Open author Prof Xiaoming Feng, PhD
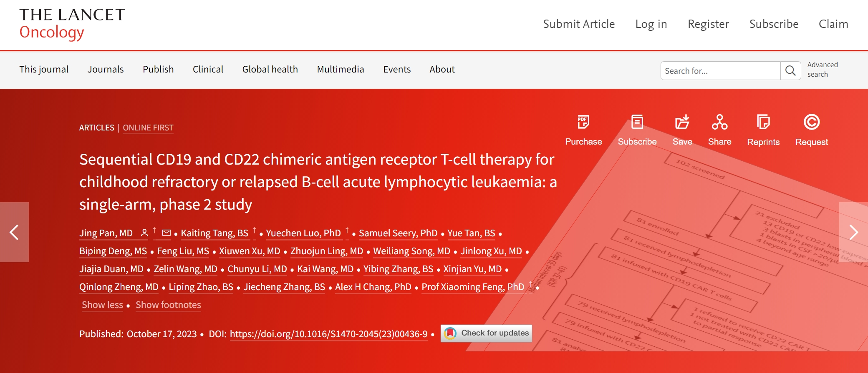Viewport: 868px width, 373px height. pos(473,287)
